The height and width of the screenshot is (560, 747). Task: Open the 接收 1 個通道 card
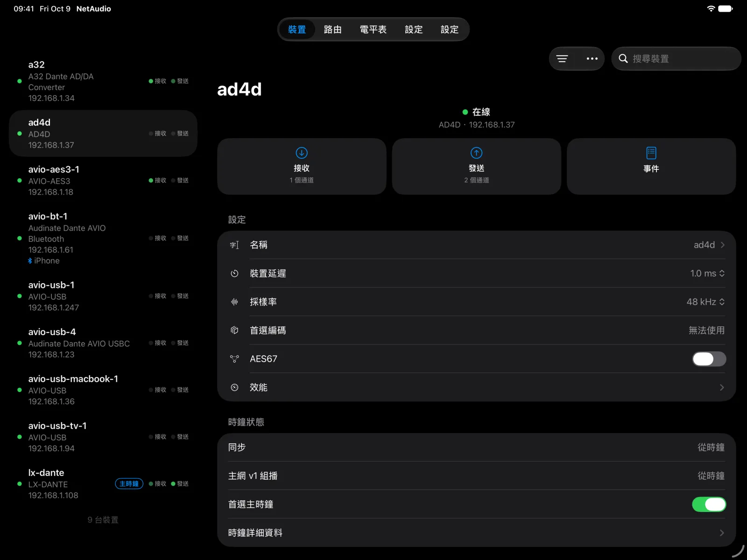click(302, 166)
